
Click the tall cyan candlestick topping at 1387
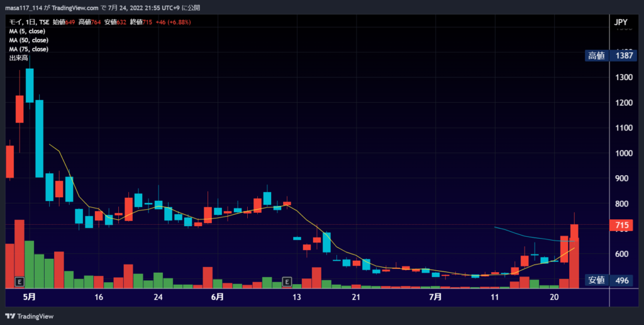(x=30, y=85)
